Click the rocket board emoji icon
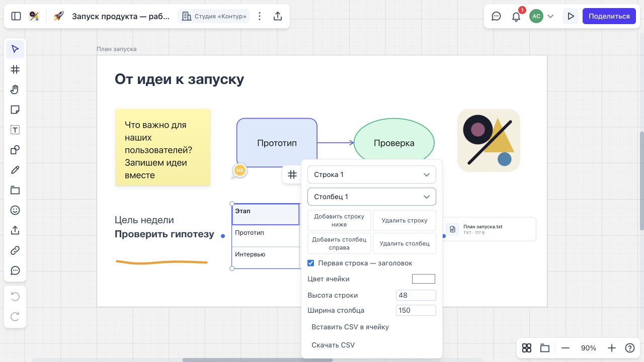 [x=59, y=16]
